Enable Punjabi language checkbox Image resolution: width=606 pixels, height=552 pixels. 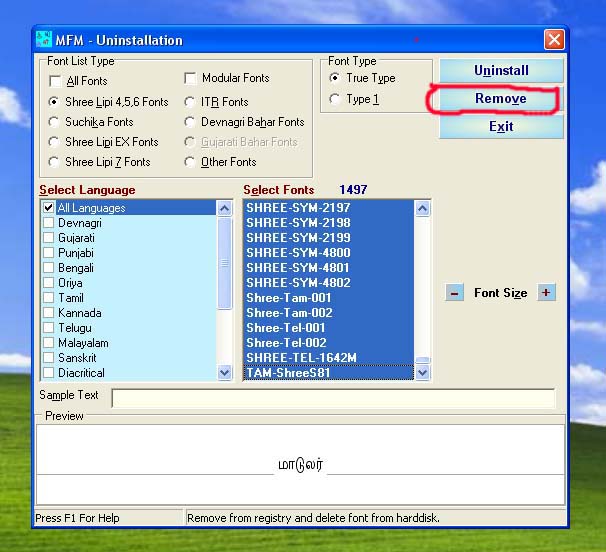coord(48,253)
